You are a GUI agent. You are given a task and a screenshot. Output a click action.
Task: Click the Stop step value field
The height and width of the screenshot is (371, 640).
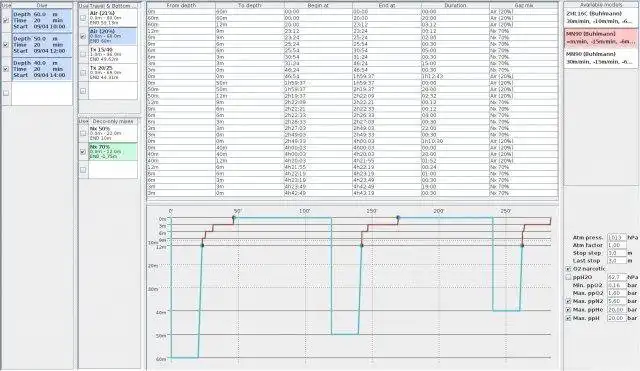pos(616,253)
